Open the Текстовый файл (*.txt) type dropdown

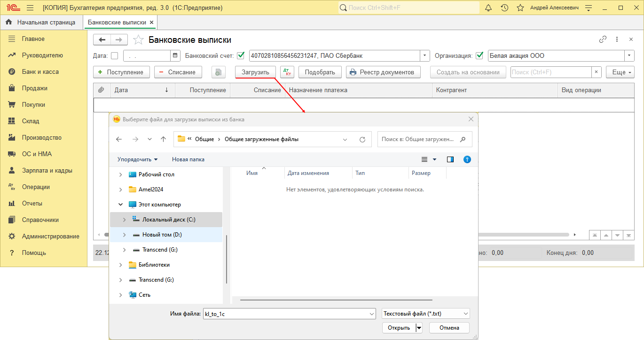coord(426,314)
